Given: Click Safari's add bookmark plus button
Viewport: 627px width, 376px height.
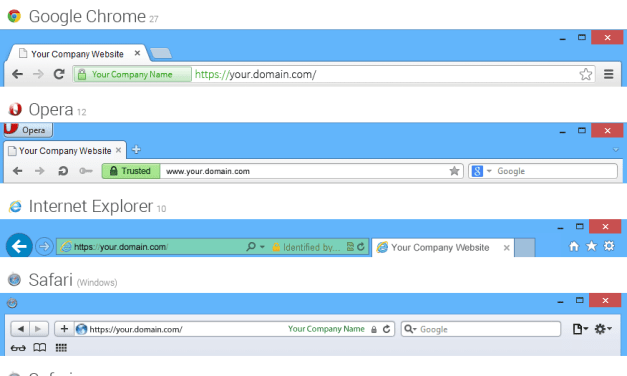Looking at the screenshot, I should pyautogui.click(x=64, y=329).
